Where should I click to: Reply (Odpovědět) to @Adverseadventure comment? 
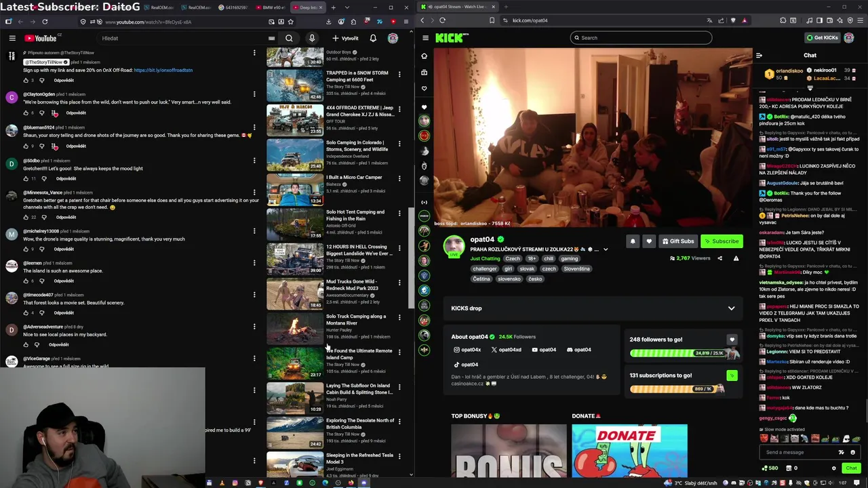pos(59,345)
